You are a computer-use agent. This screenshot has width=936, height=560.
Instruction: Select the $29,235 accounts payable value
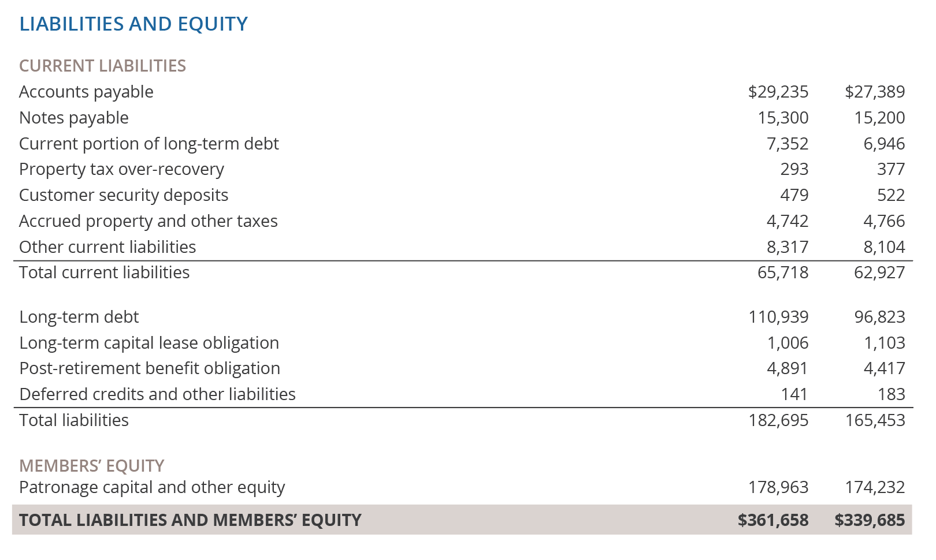pyautogui.click(x=778, y=92)
